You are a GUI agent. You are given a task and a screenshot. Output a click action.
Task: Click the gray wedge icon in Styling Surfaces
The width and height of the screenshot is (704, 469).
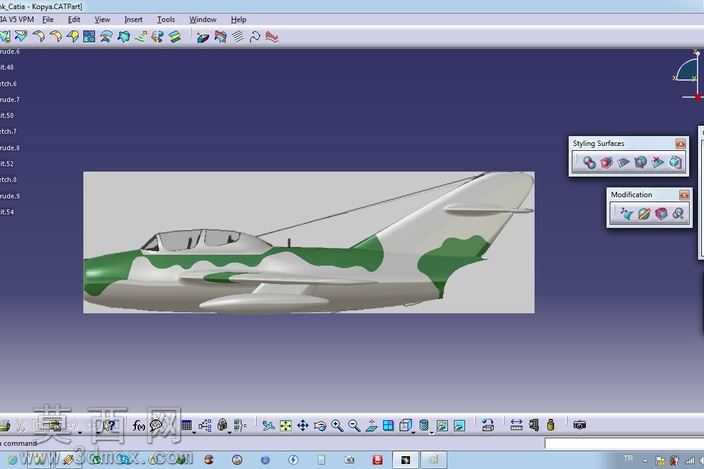(623, 162)
